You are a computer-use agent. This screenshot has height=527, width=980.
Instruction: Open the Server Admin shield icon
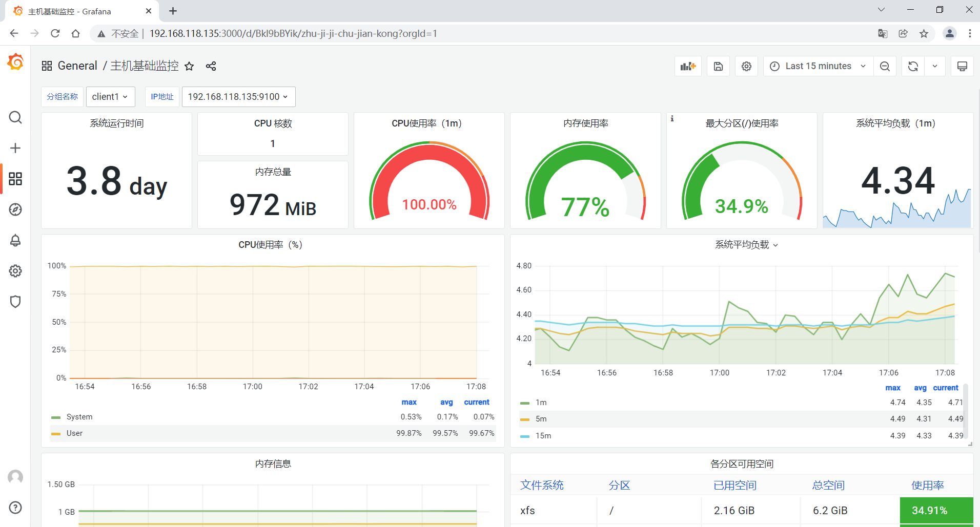point(15,302)
